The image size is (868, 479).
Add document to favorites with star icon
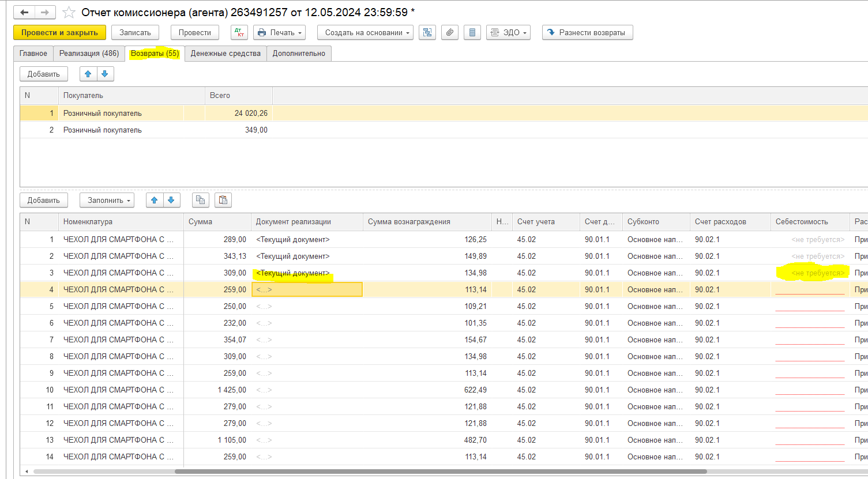click(x=69, y=12)
